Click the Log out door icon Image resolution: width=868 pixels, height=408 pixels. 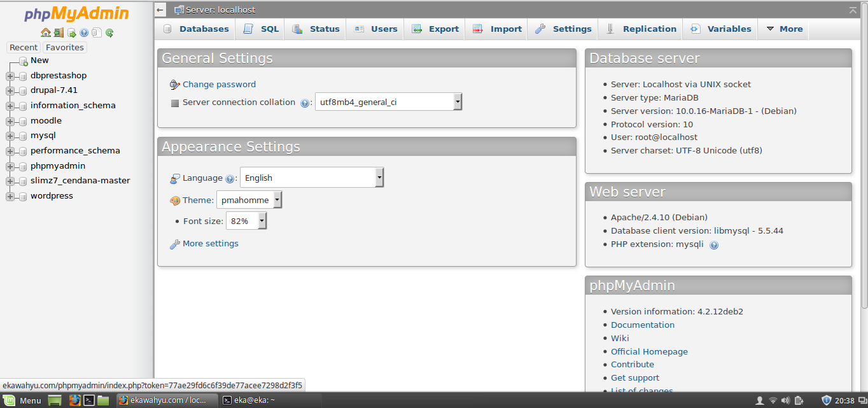(59, 32)
